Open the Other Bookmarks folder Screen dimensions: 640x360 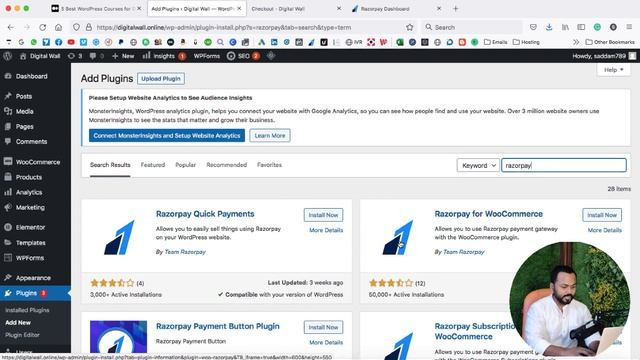(610, 42)
